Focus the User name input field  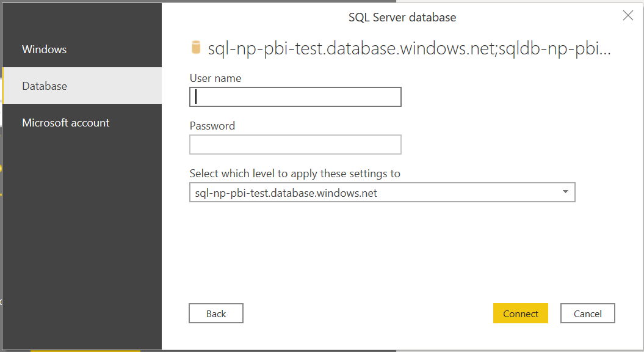295,97
